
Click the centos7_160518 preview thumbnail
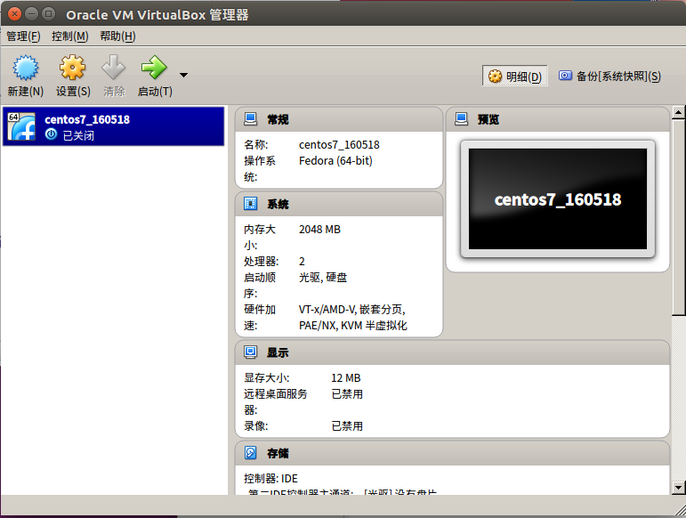558,199
